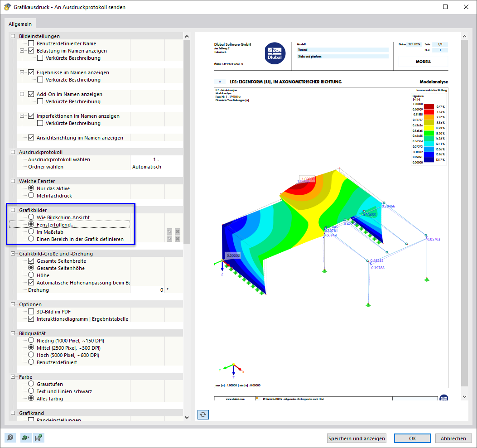Click the help speech-bubble icon
This screenshot has height=448, width=477.
tap(10, 438)
